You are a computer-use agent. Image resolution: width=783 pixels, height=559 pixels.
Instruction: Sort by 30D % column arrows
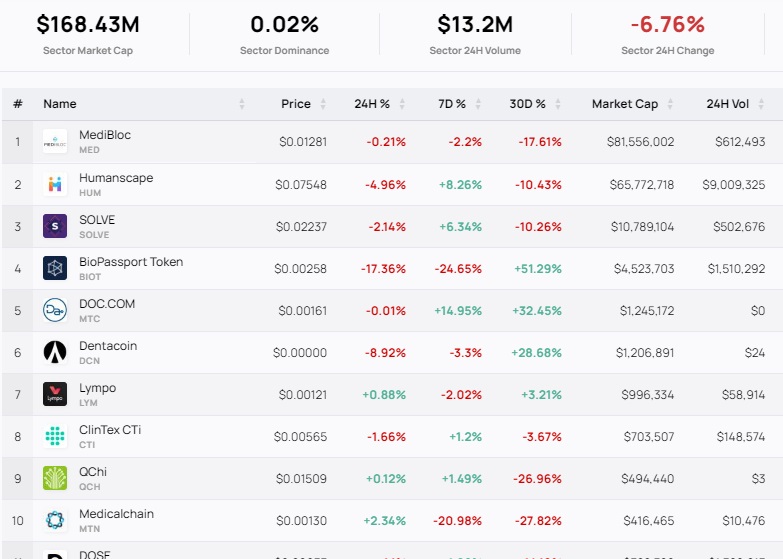(x=558, y=104)
